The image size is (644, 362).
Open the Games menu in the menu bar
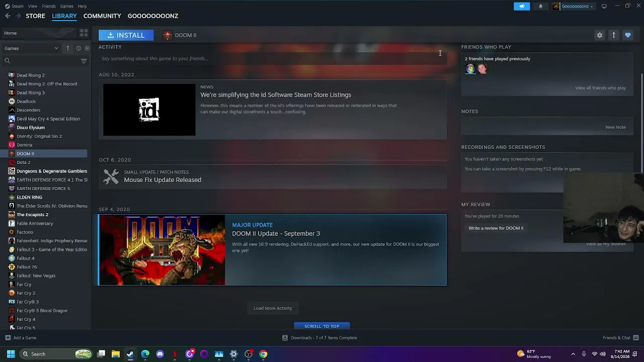(66, 6)
